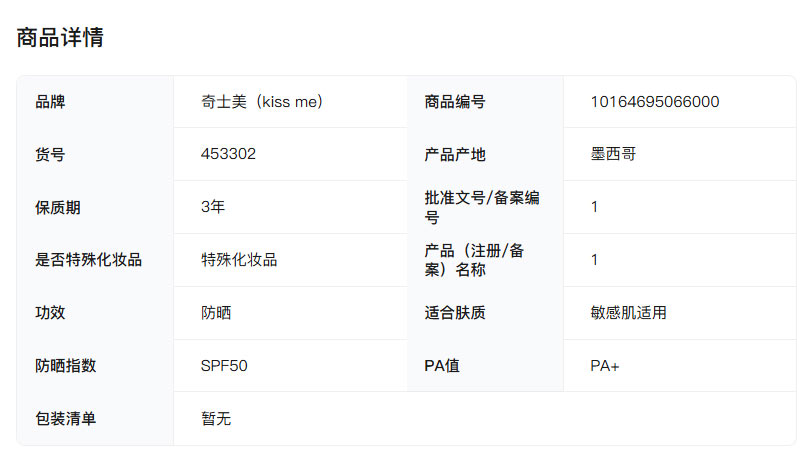Select packing list value 暂无

[x=216, y=419]
